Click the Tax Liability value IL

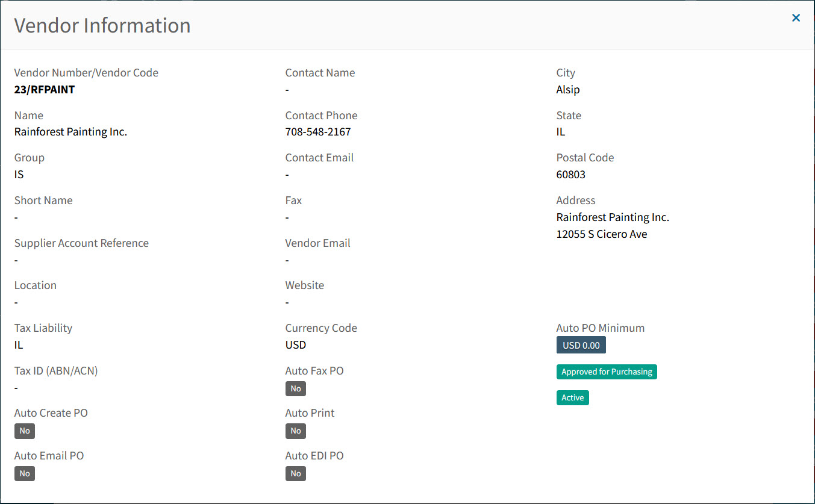[19, 345]
